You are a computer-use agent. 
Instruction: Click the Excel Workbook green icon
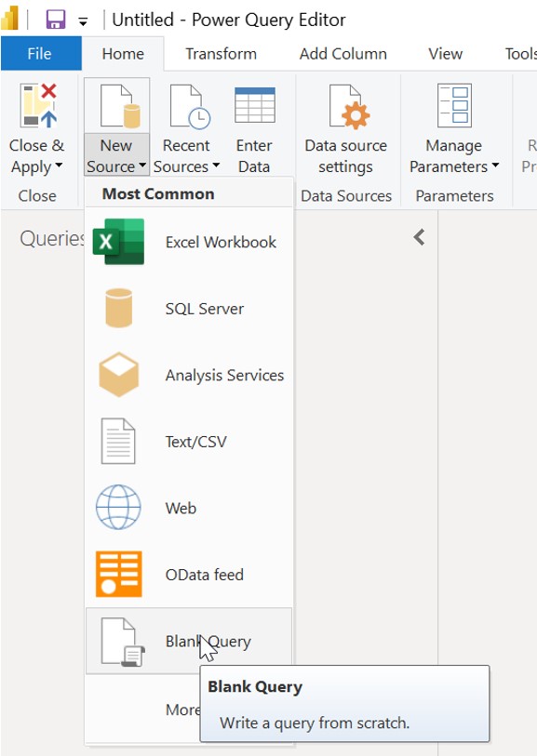pyautogui.click(x=119, y=242)
